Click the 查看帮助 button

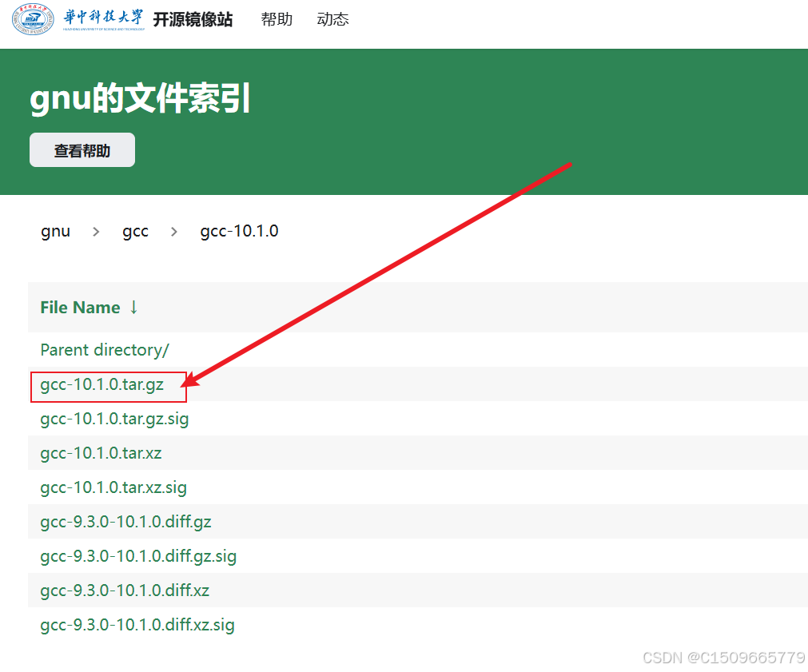[x=82, y=149]
